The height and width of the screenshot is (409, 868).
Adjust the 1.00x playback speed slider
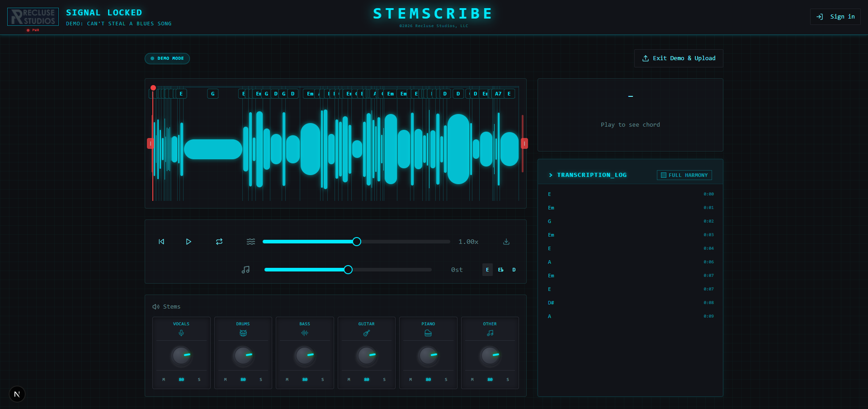356,242
